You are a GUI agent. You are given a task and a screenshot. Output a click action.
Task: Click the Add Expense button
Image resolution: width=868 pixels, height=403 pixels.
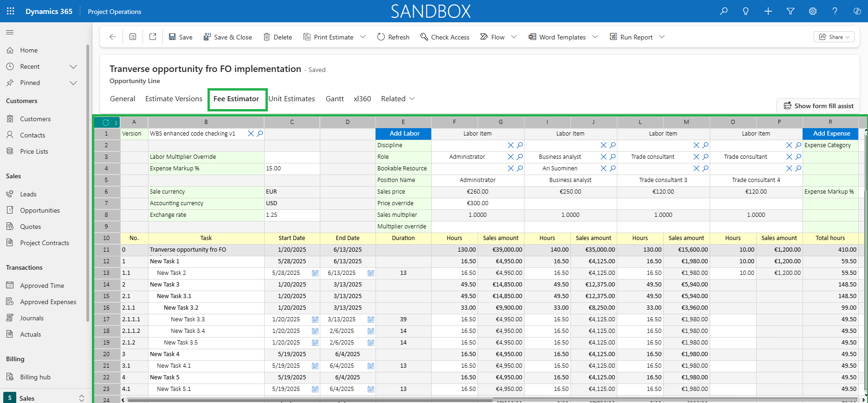point(831,133)
